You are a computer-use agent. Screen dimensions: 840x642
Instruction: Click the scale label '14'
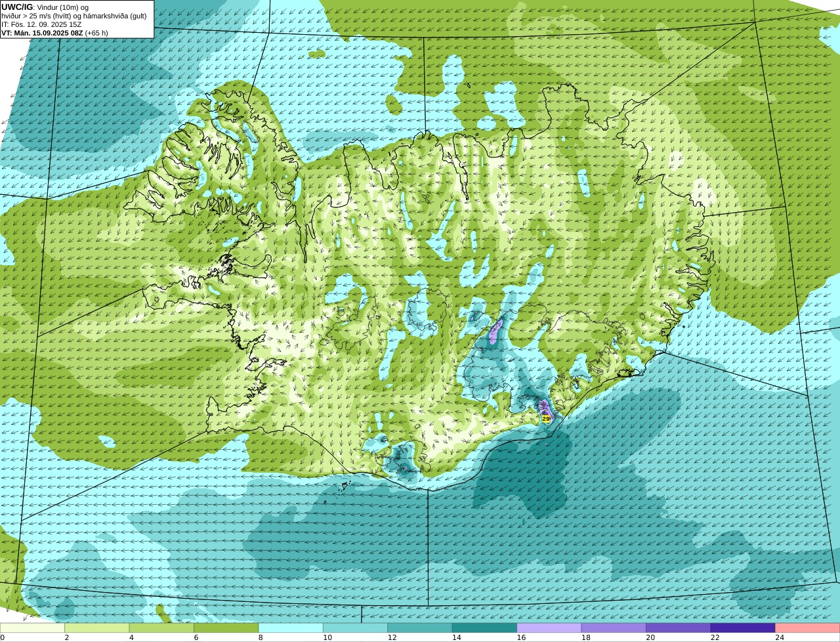click(x=456, y=637)
